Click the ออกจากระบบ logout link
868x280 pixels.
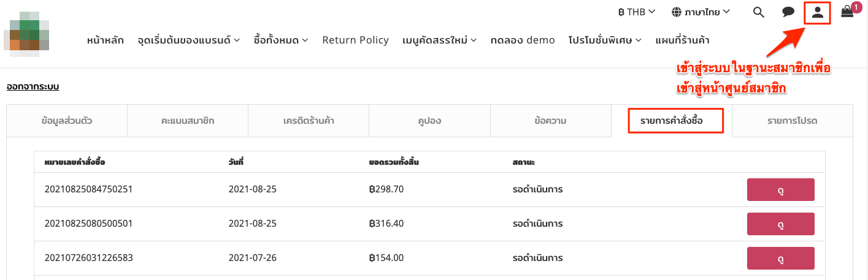pos(33,86)
